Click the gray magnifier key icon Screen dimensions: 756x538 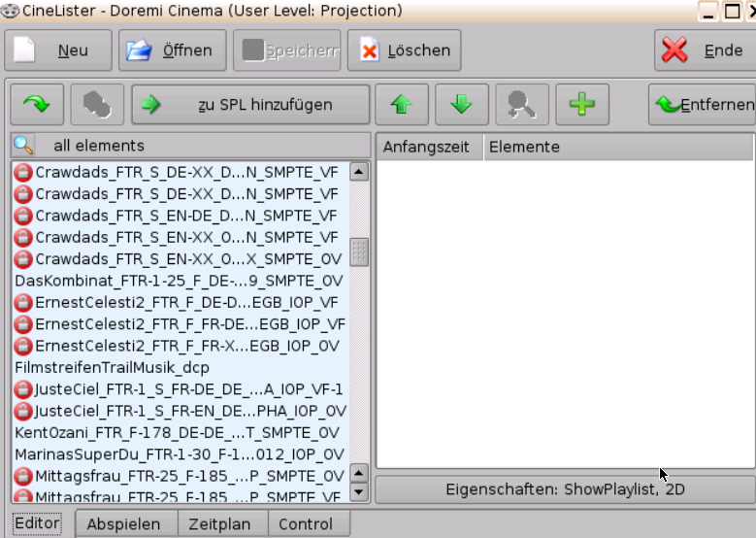(521, 105)
